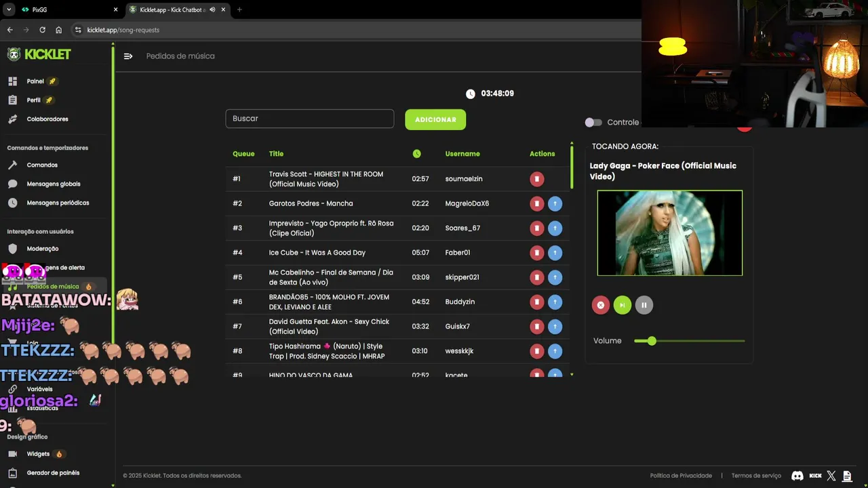This screenshot has width=868, height=488.
Task: Click the song queue scrollbar
Action: point(572,168)
